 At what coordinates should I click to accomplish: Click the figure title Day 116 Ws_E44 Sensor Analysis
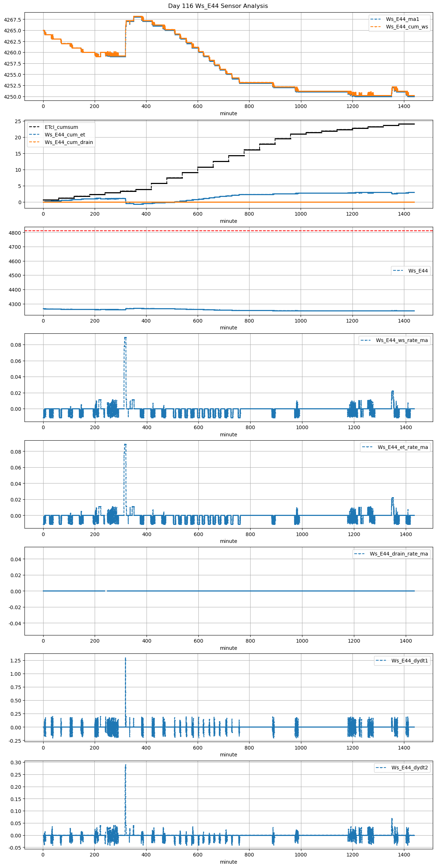pyautogui.click(x=218, y=6)
